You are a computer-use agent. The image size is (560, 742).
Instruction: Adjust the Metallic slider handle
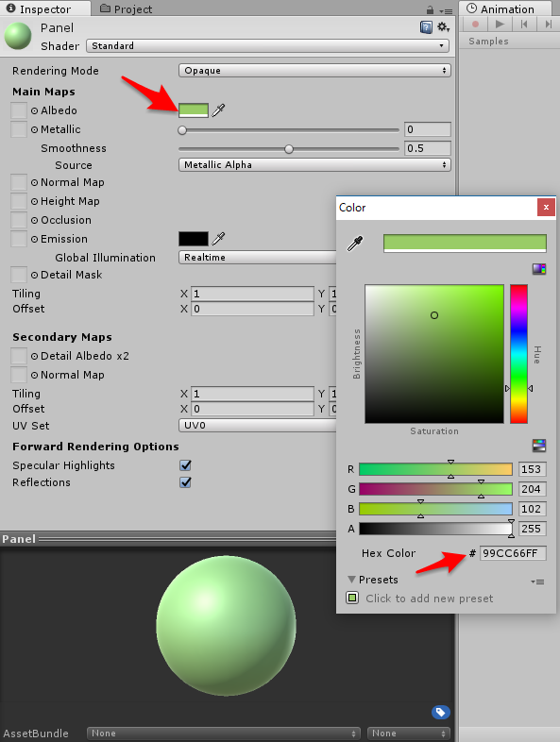pos(182,130)
